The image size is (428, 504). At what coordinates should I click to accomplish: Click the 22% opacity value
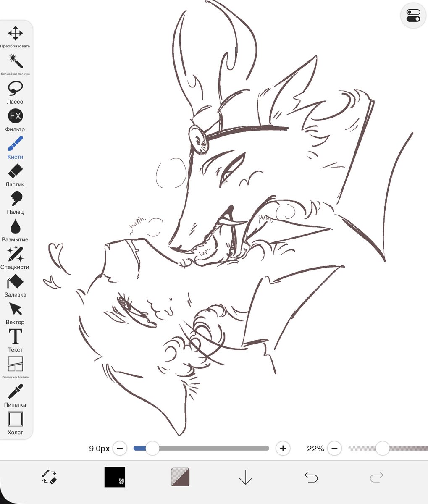coord(315,449)
